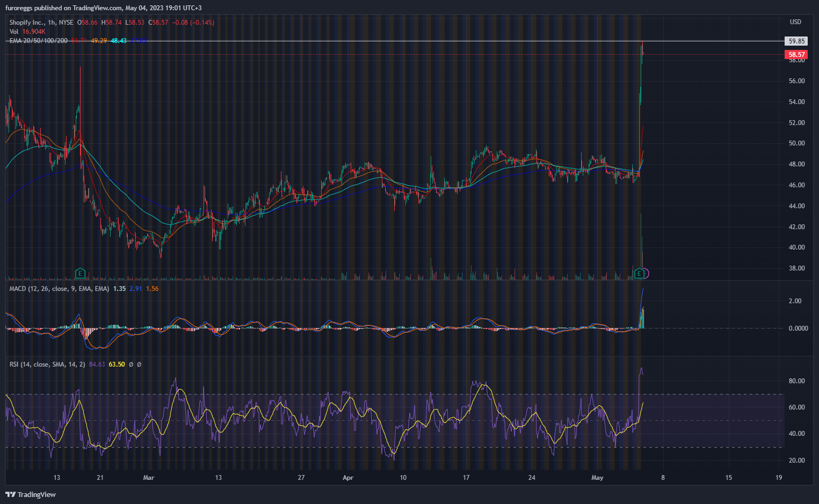Open the USD currency selector
Image resolution: width=819 pixels, height=504 pixels.
[795, 22]
